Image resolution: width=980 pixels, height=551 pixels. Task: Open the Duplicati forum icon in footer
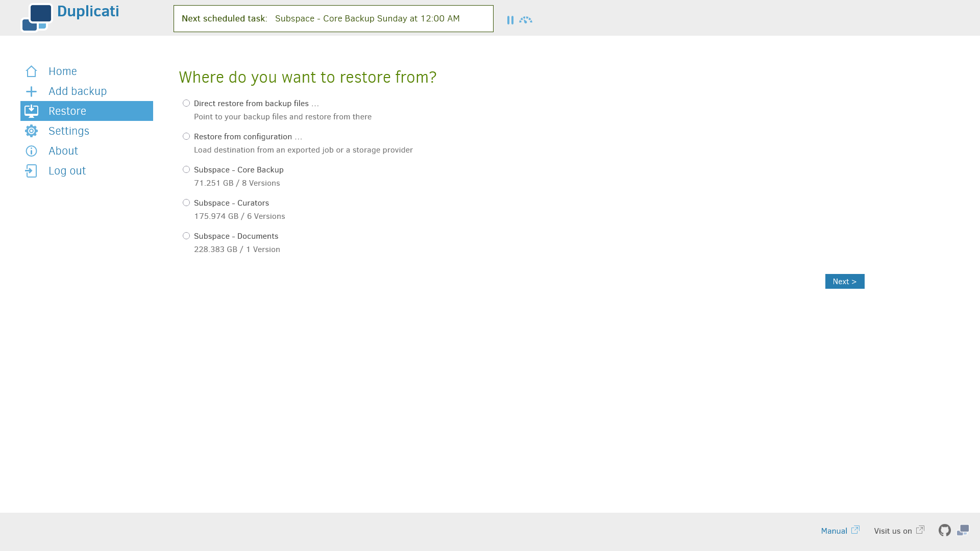(963, 531)
